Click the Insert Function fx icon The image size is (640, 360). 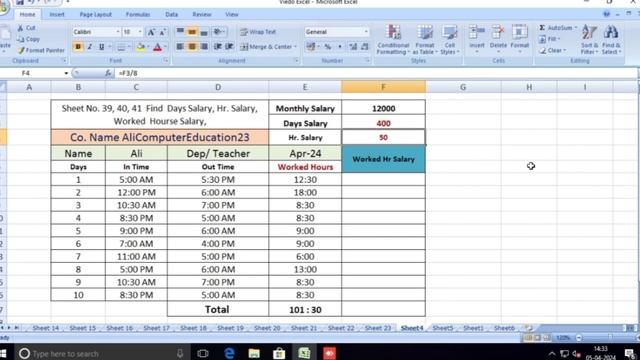[108, 73]
